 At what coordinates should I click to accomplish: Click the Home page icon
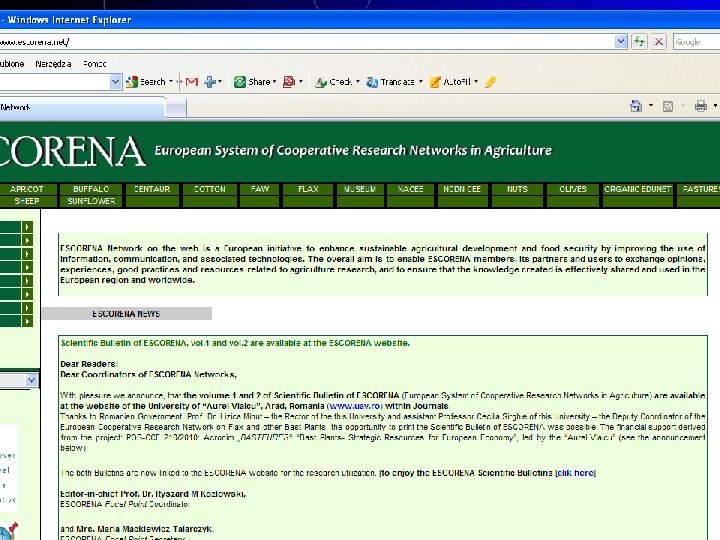point(636,106)
